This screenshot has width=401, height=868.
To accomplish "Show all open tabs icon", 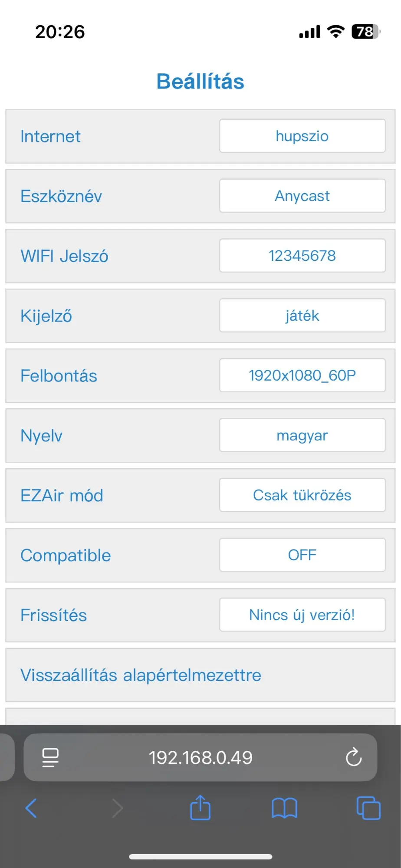I will point(368,808).
